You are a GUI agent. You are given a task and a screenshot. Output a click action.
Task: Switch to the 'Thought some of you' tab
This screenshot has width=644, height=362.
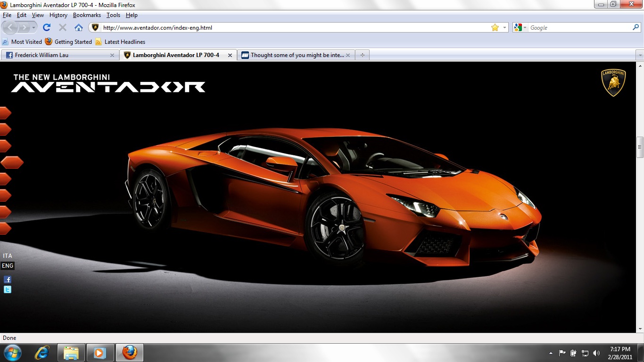[x=296, y=55]
